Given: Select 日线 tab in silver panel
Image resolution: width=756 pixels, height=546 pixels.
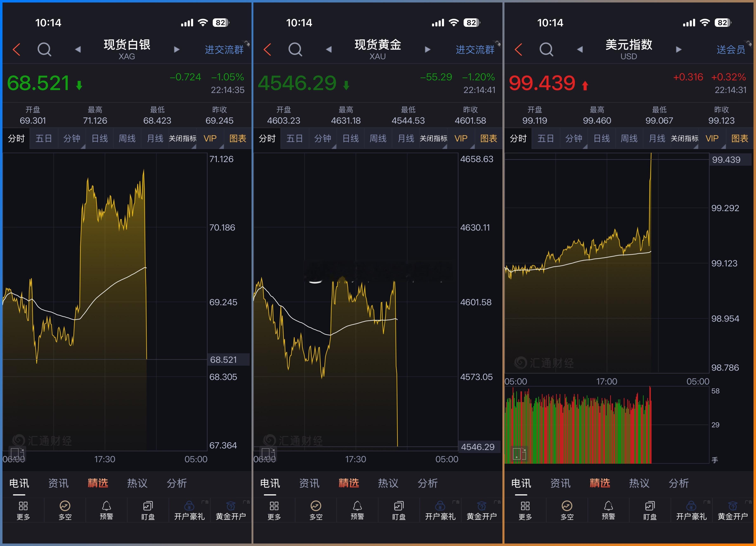Looking at the screenshot, I should click(100, 138).
